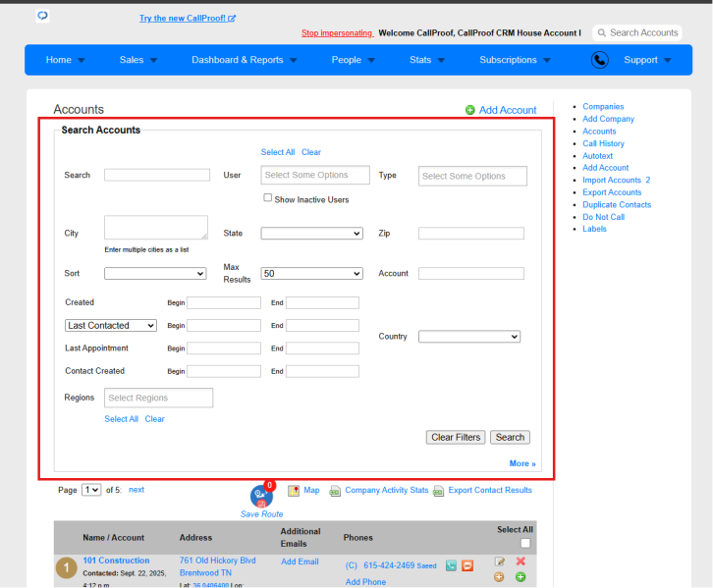Click the Created Begin date field
The height and width of the screenshot is (588, 713).
[x=224, y=303]
